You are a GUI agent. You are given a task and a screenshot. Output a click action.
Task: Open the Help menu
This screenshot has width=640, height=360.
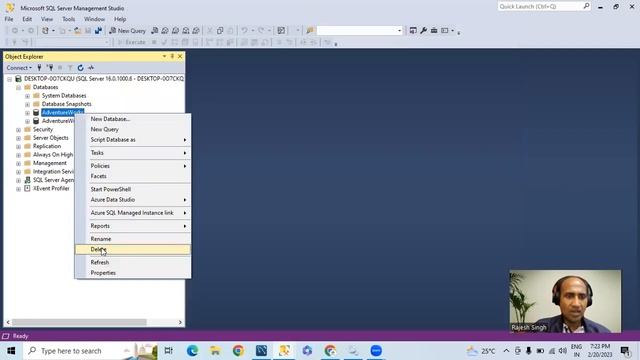120,19
